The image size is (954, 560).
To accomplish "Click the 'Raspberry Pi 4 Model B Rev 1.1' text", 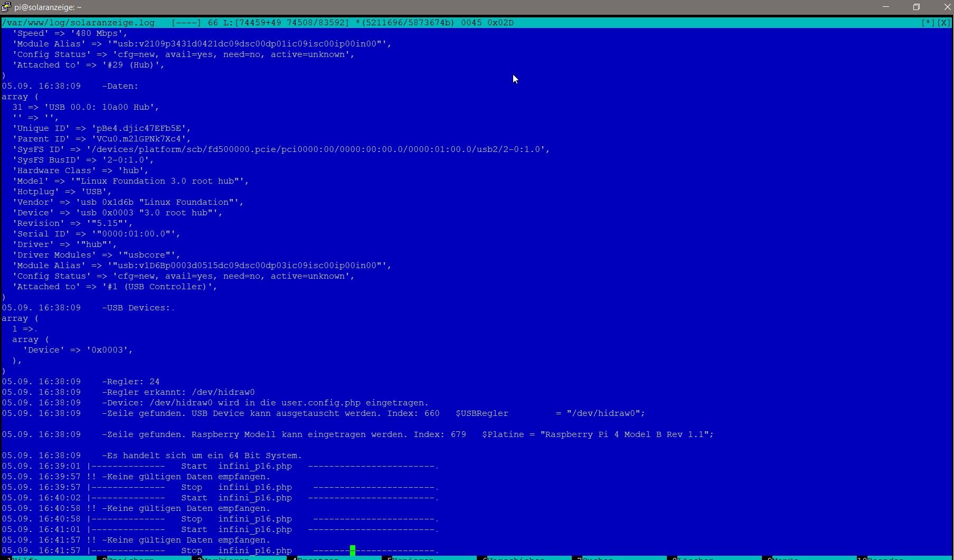I will 626,434.
